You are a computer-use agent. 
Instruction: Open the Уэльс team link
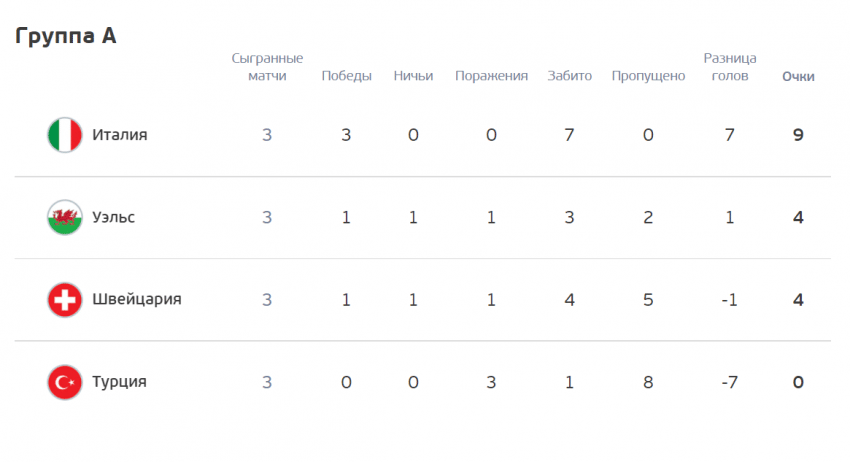tap(113, 217)
